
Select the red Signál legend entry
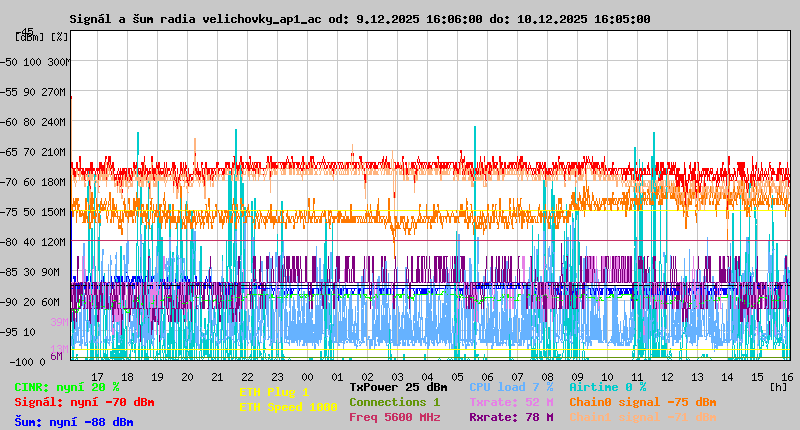84,402
